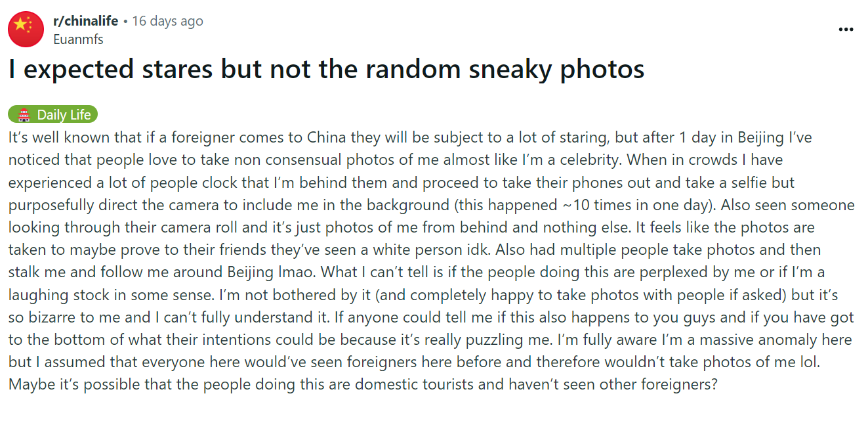Open user Euanmfs profile
The image size is (868, 423).
(x=78, y=39)
